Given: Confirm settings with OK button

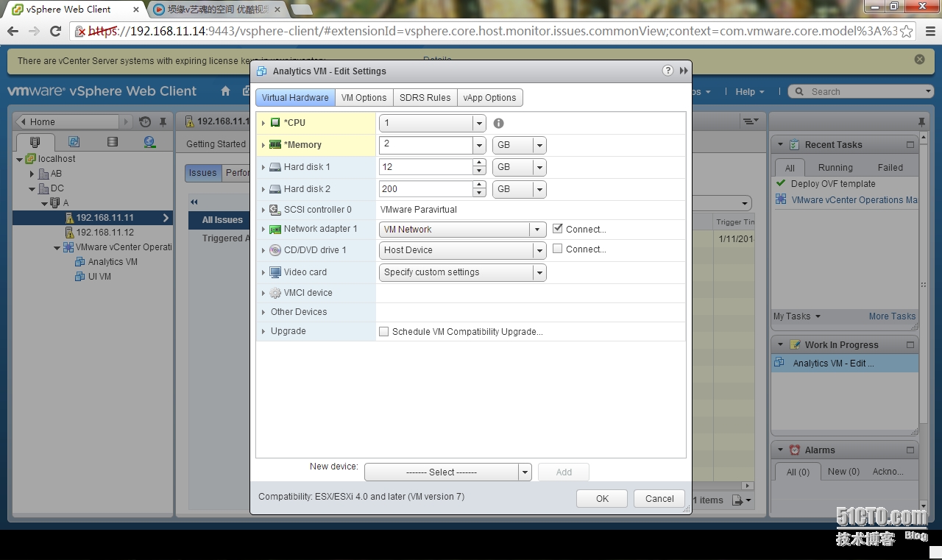Looking at the screenshot, I should point(602,498).
